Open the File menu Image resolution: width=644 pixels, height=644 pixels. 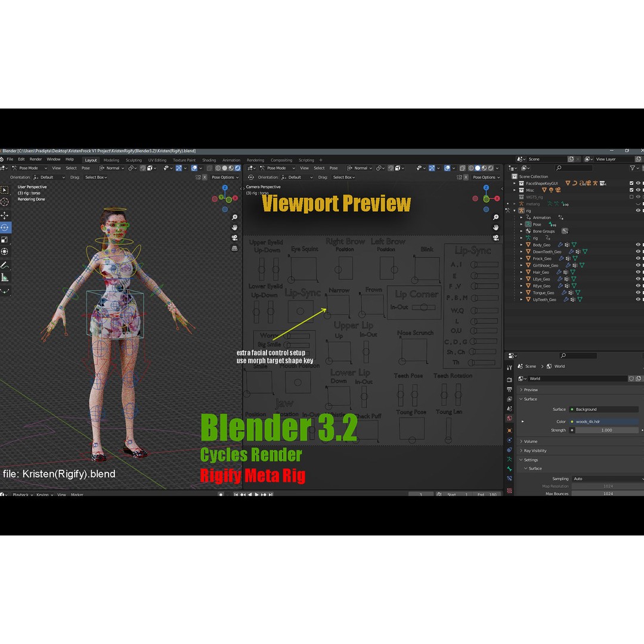(x=10, y=159)
